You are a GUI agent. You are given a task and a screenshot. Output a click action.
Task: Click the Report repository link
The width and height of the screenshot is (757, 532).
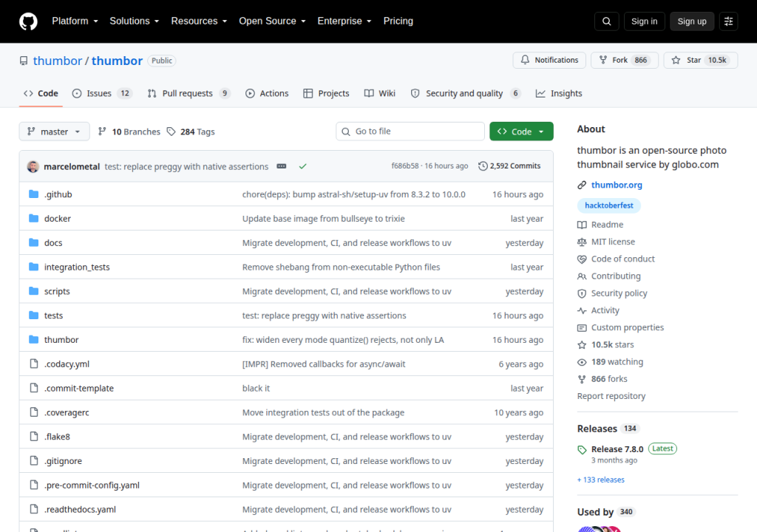(x=611, y=396)
